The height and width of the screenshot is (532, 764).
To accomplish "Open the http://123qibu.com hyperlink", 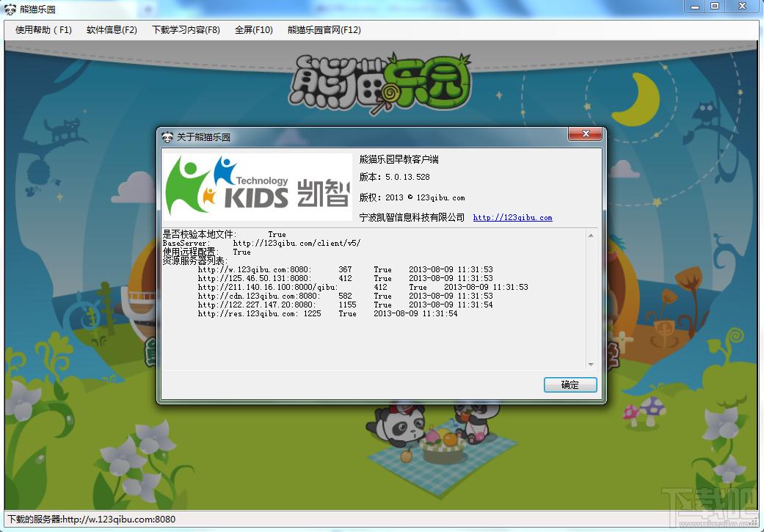I will pos(512,218).
